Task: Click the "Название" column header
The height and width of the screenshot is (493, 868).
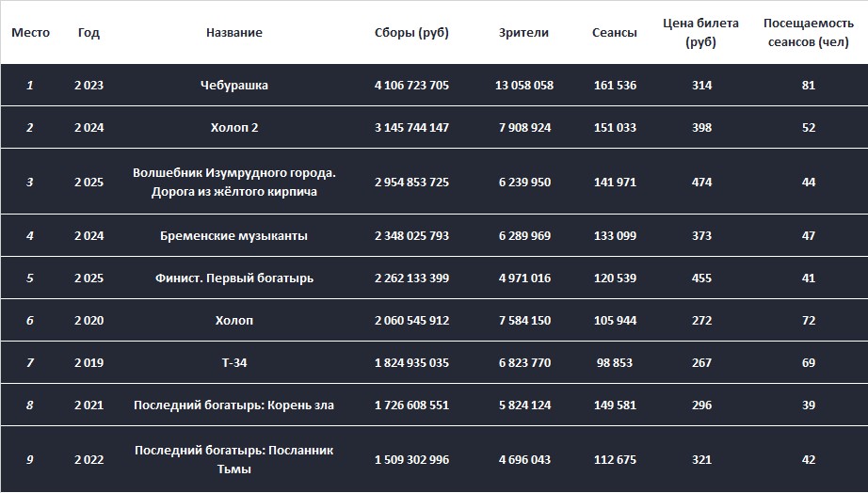Action: click(x=234, y=33)
